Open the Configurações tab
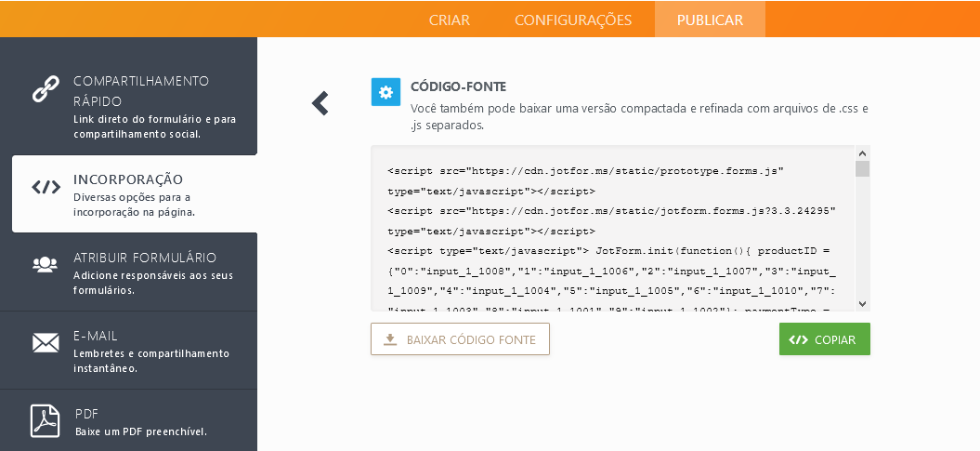The height and width of the screenshot is (451, 980). pos(573,20)
